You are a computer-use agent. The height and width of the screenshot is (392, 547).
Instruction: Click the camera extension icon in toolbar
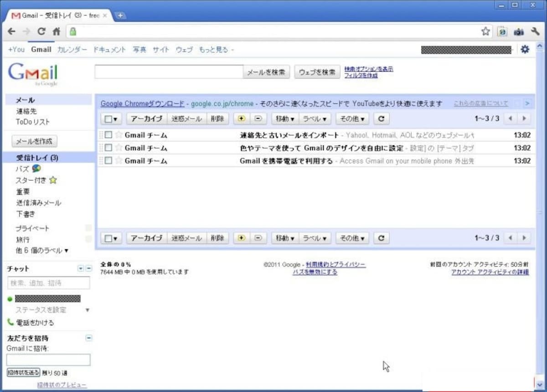click(x=519, y=31)
